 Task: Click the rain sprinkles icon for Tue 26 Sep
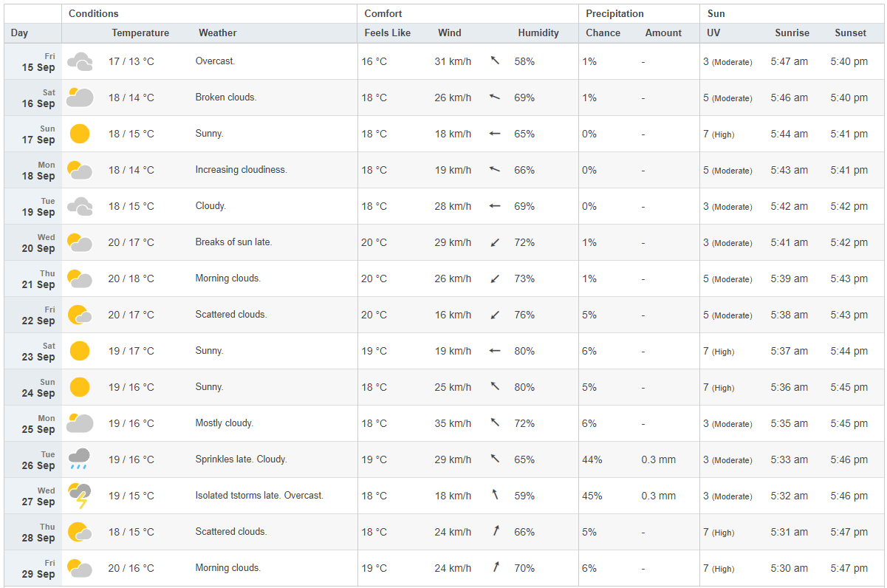pyautogui.click(x=80, y=459)
